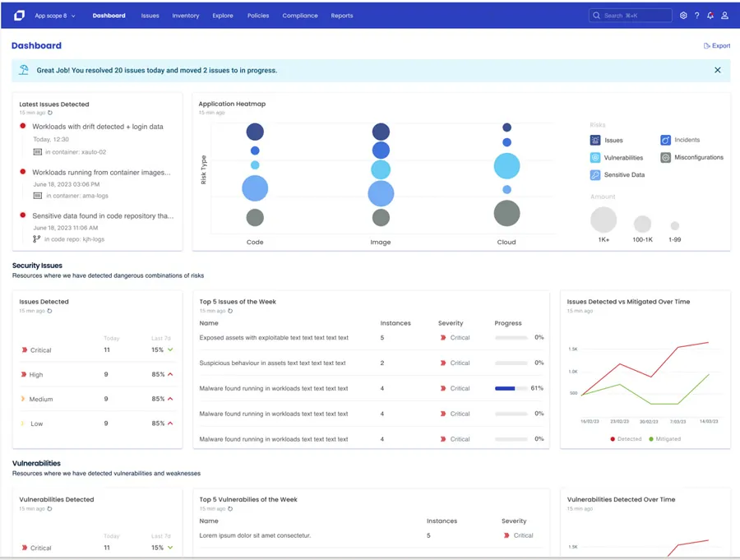Click the help question mark icon
The image size is (740, 560).
pos(696,16)
